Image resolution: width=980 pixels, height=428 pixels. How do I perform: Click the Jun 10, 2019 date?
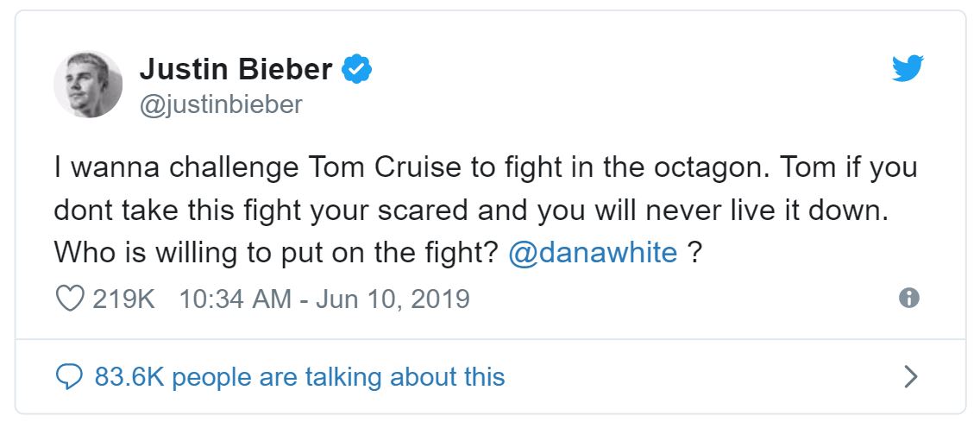393,299
